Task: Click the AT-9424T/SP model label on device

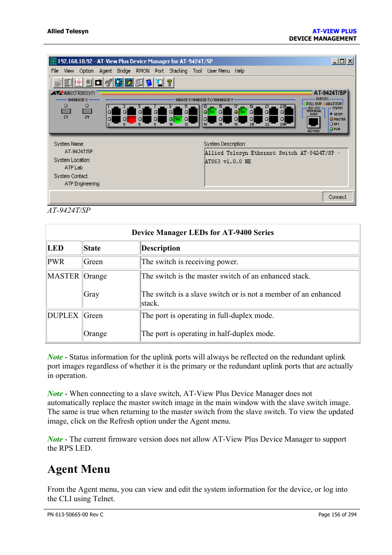Action: pyautogui.click(x=330, y=93)
